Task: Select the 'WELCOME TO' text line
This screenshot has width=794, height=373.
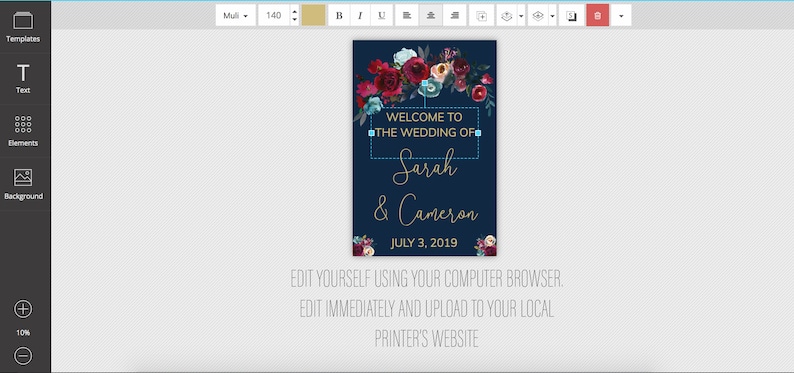Action: click(x=424, y=117)
